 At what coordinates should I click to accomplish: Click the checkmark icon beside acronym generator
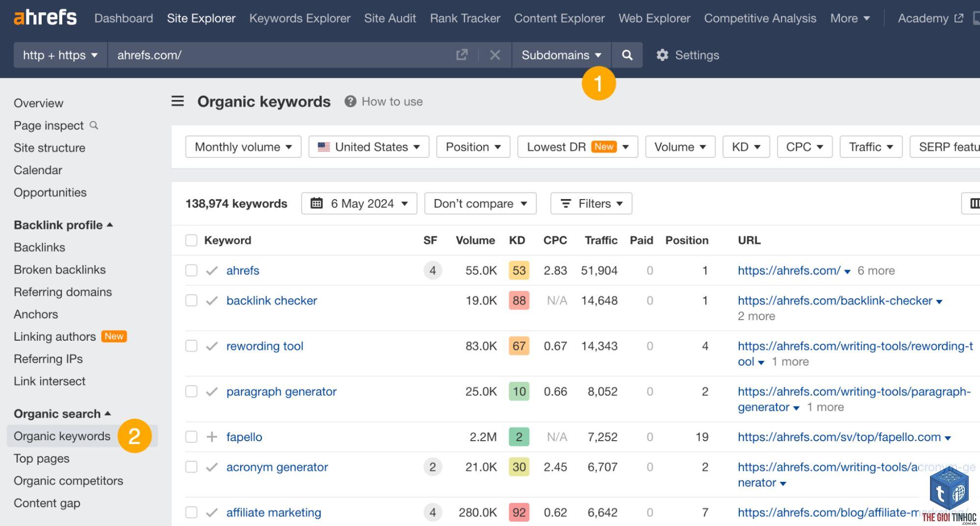(x=212, y=467)
